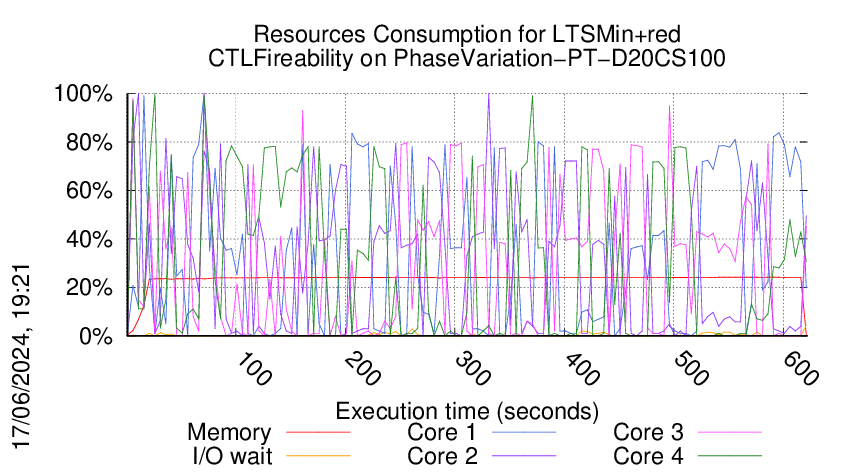Click the Core 4 legend label

point(648,456)
